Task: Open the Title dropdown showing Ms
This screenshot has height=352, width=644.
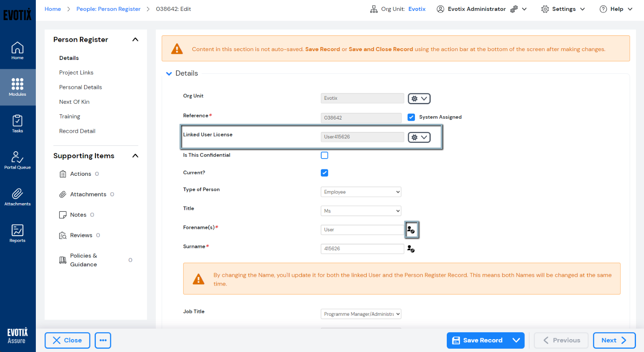Action: [361, 211]
